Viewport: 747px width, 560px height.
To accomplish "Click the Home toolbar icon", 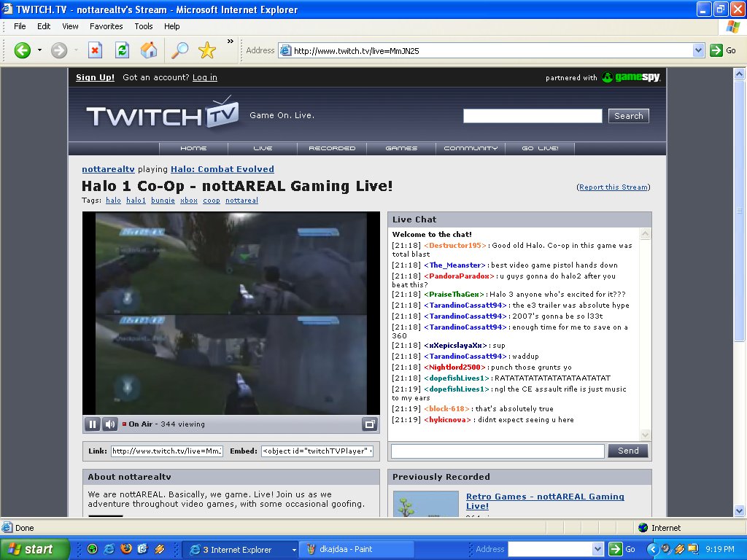I will pos(150,50).
